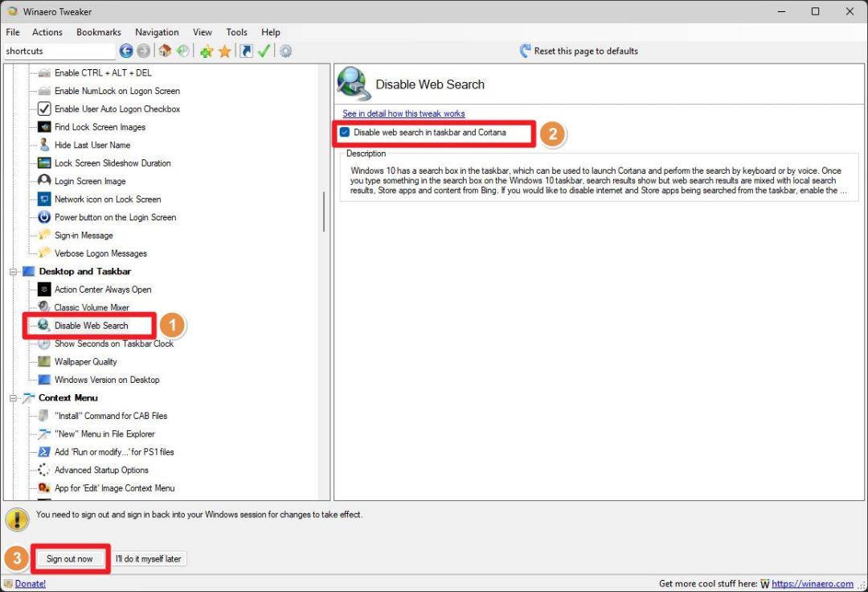868x592 pixels.
Task: Open the Actions menu
Action: (47, 32)
